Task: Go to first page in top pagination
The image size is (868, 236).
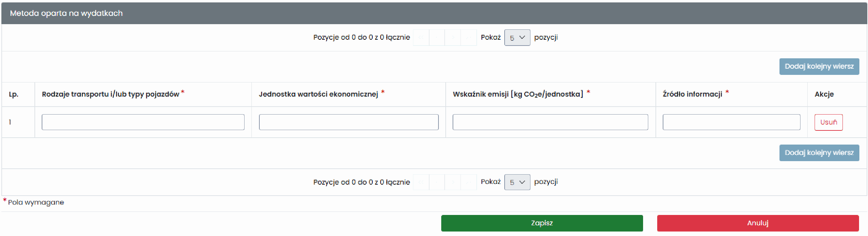Action: point(421,38)
